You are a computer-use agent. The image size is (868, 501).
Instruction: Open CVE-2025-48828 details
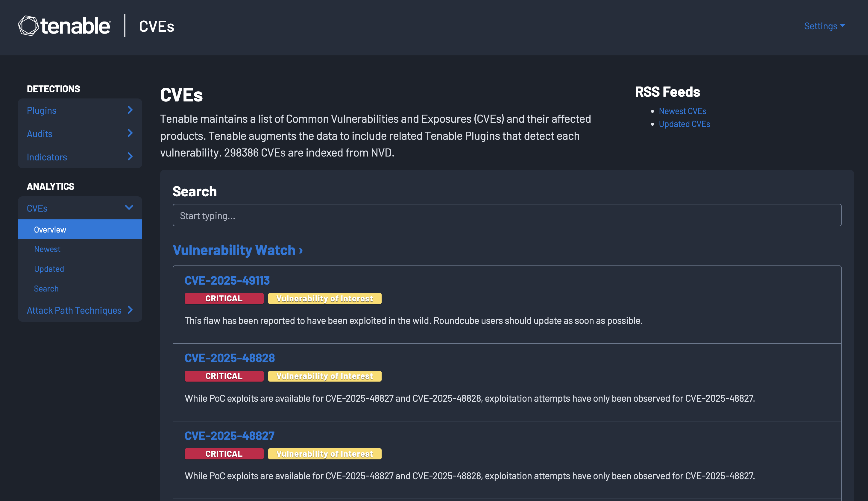click(x=230, y=358)
